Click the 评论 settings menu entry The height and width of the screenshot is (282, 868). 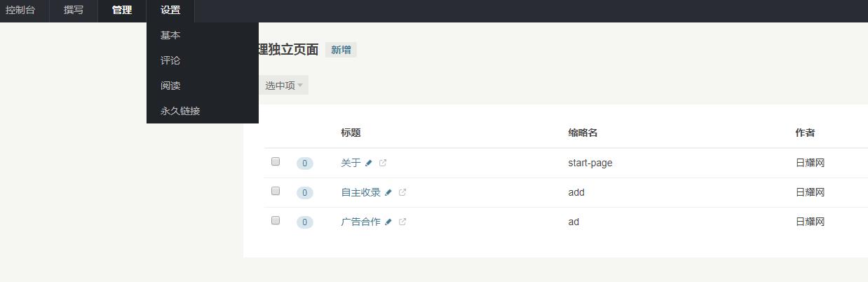[170, 60]
